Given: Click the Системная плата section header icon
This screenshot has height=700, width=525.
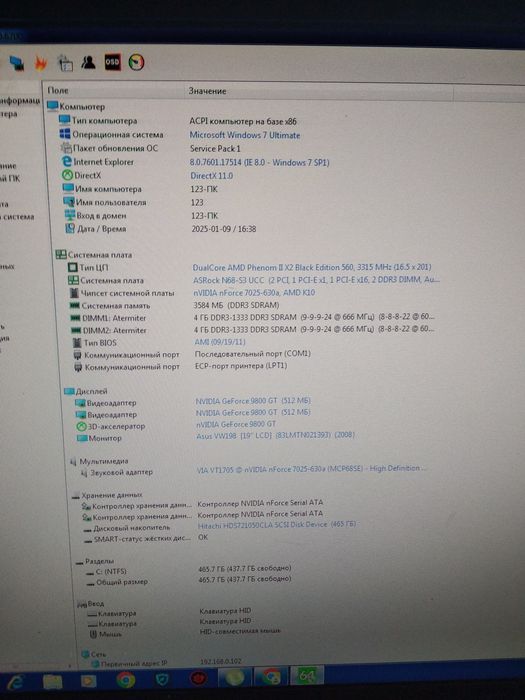Looking at the screenshot, I should click(x=61, y=254).
